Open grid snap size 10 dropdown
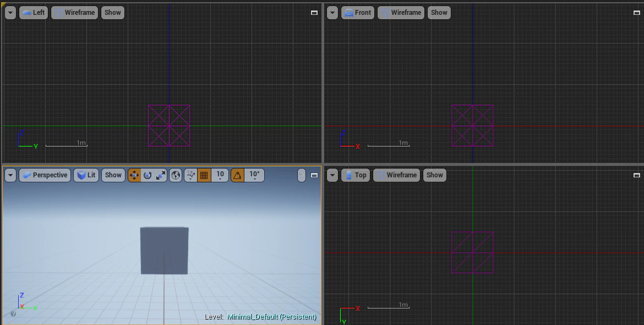Screen dimensions: 644x325 point(220,175)
